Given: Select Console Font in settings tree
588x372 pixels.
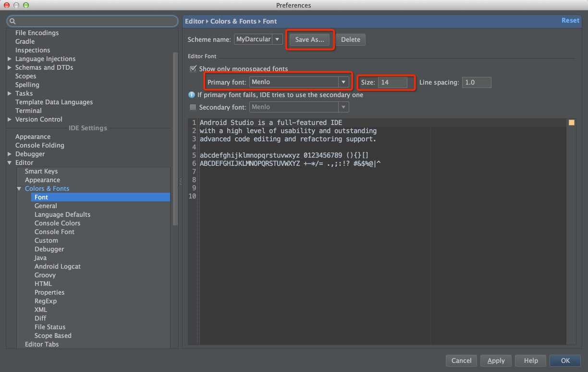Looking at the screenshot, I should pyautogui.click(x=54, y=232).
